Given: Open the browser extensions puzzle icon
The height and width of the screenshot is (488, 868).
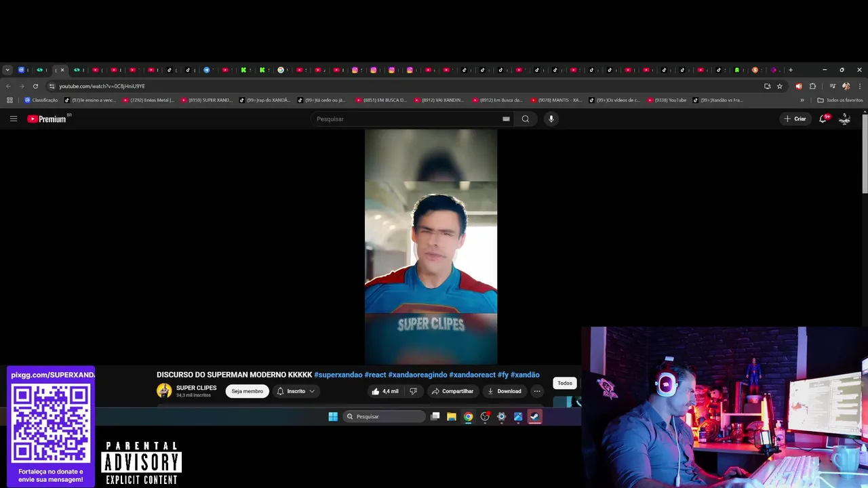Looking at the screenshot, I should pyautogui.click(x=812, y=86).
